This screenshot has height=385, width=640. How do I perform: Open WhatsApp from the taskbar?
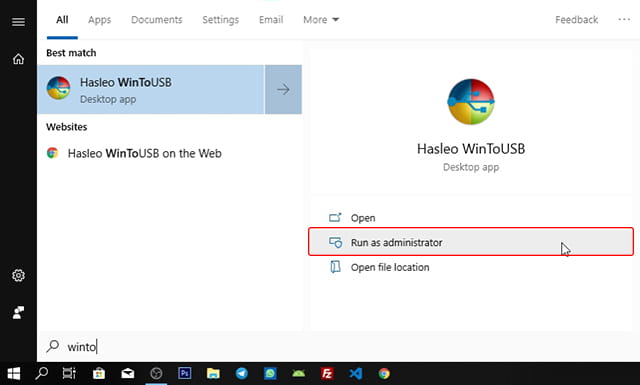point(270,373)
